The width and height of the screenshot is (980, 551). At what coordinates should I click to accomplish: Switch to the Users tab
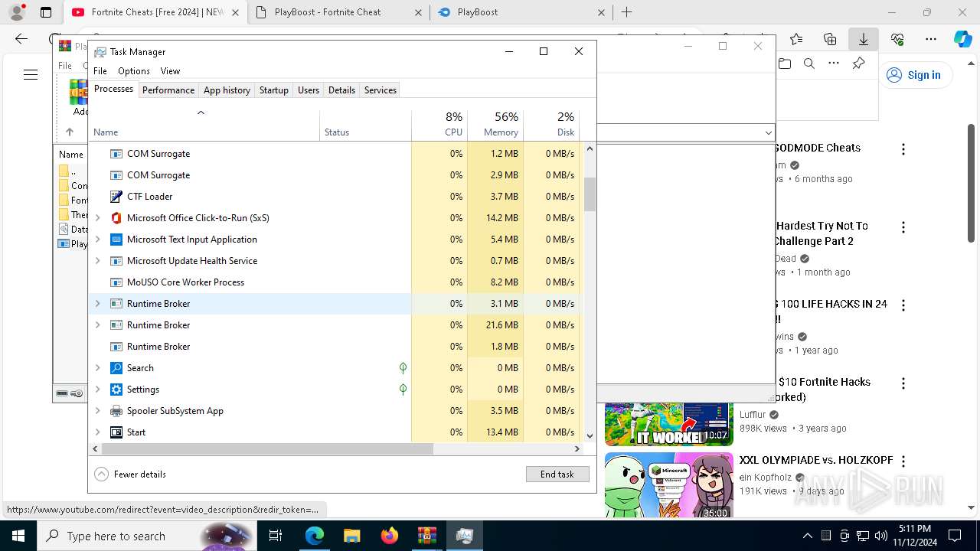309,90
